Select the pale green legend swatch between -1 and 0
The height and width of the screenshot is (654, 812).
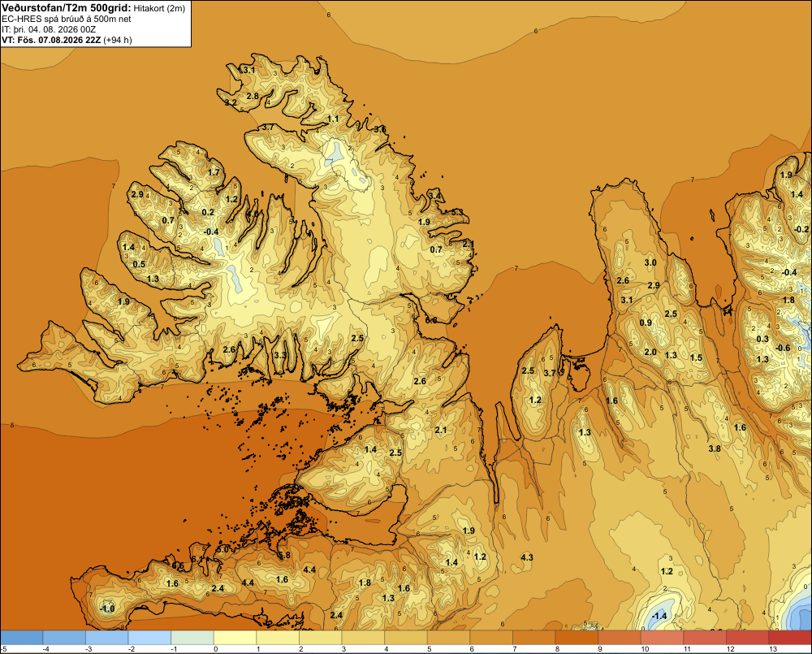click(192, 638)
